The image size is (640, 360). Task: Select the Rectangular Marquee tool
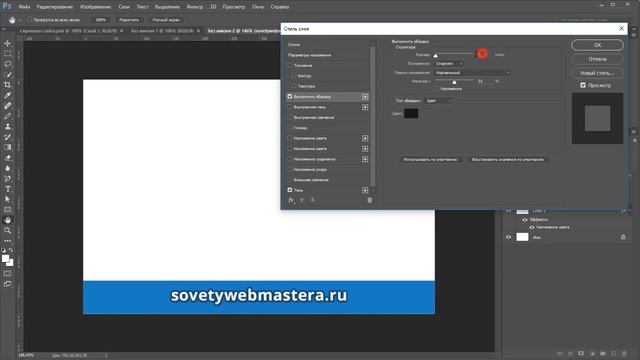point(7,54)
